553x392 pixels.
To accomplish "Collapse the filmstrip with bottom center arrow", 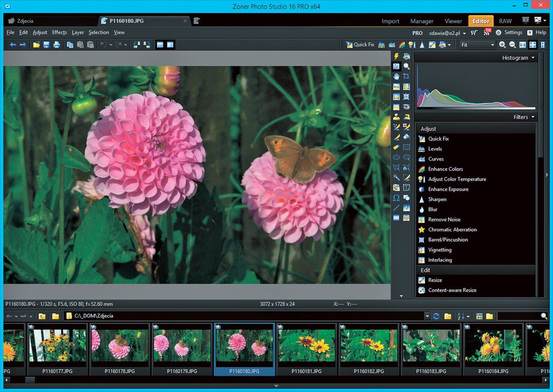I will point(276,386).
